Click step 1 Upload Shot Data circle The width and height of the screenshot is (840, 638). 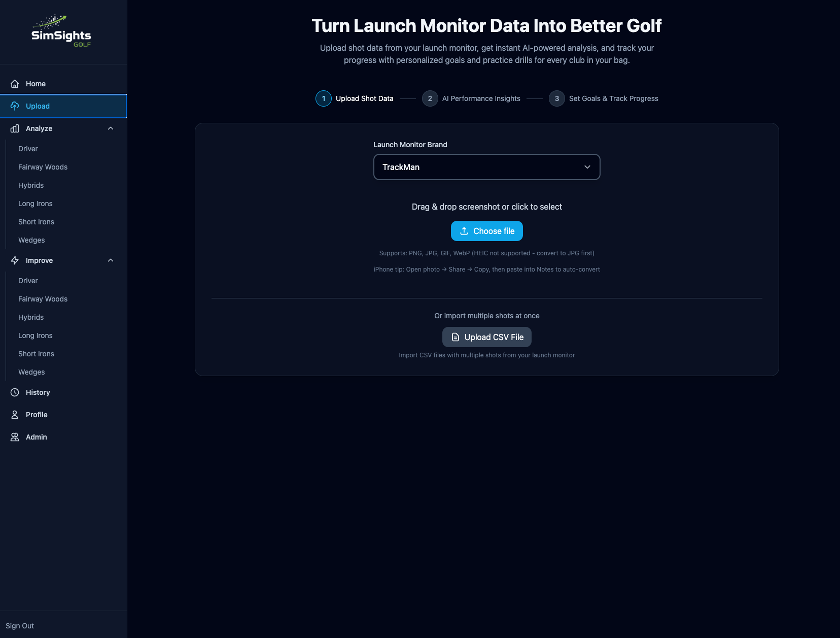point(323,98)
